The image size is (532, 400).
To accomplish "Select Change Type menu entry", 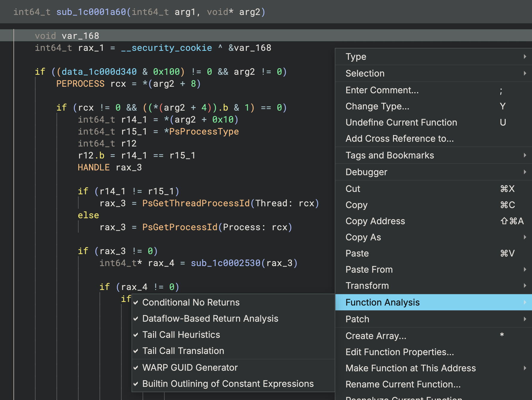I will point(433,106).
